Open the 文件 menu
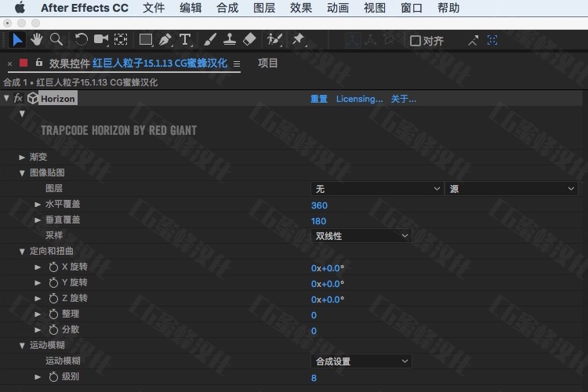The height and width of the screenshot is (392, 588). [x=154, y=8]
